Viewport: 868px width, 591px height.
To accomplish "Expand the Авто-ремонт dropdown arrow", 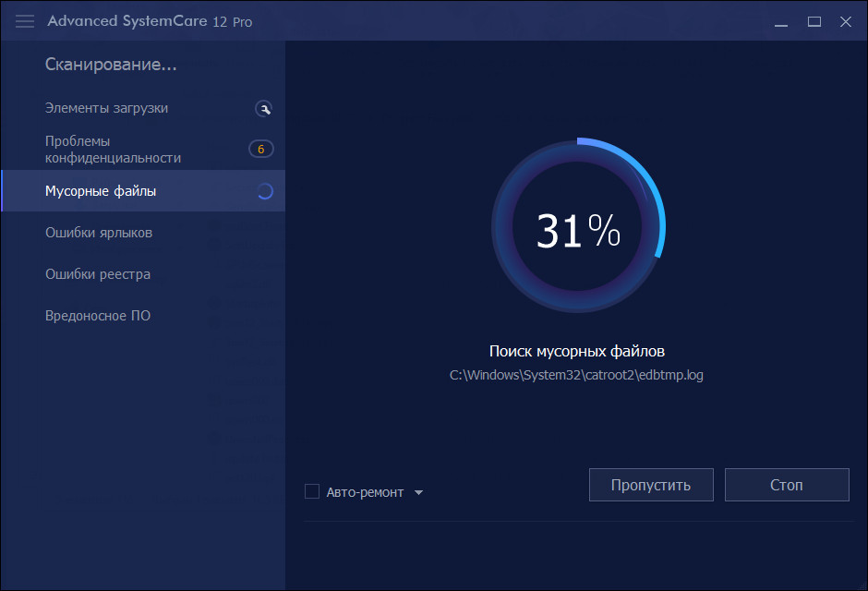I will (x=418, y=493).
